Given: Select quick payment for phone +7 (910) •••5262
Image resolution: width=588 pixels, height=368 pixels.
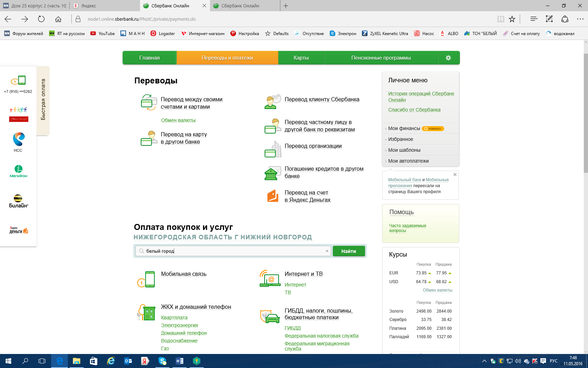Looking at the screenshot, I should click(x=18, y=84).
